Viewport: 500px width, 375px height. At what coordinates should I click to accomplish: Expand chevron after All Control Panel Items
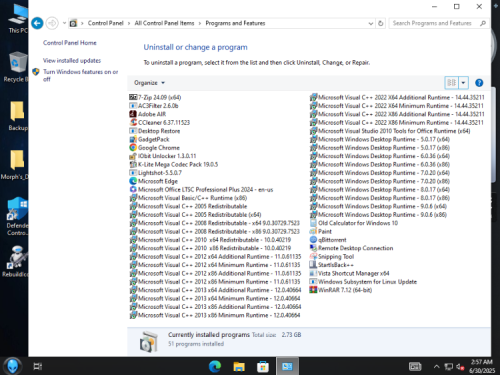(200, 23)
